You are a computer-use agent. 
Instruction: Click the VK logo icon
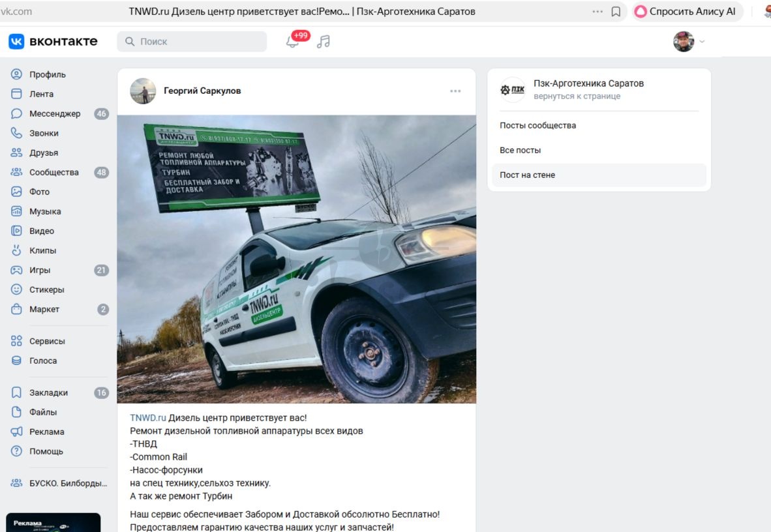point(16,41)
